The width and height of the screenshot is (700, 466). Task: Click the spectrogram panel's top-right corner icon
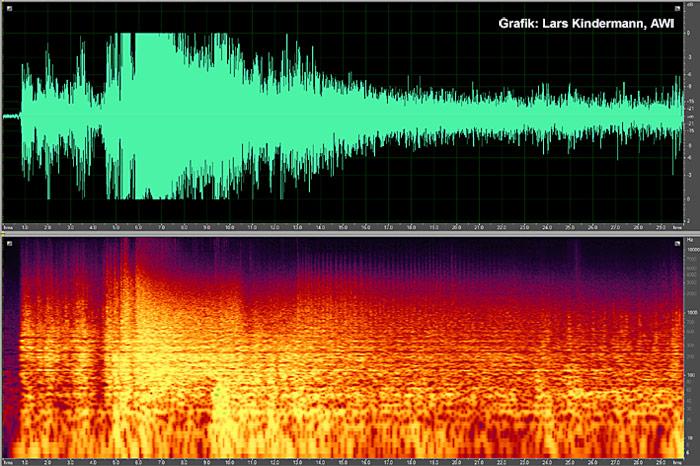(x=677, y=243)
